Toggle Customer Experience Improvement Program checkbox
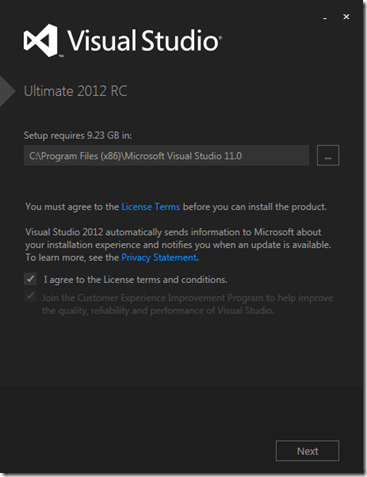The image size is (367, 477). 30,296
